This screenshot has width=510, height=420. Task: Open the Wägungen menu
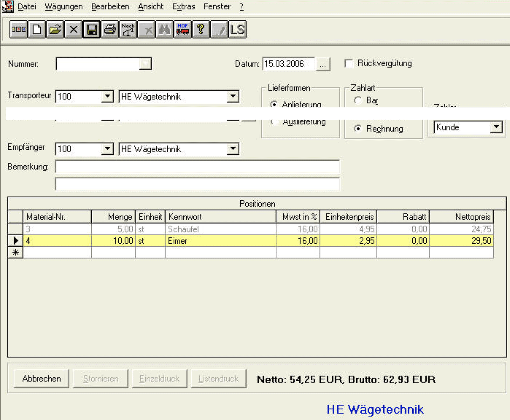pos(64,6)
